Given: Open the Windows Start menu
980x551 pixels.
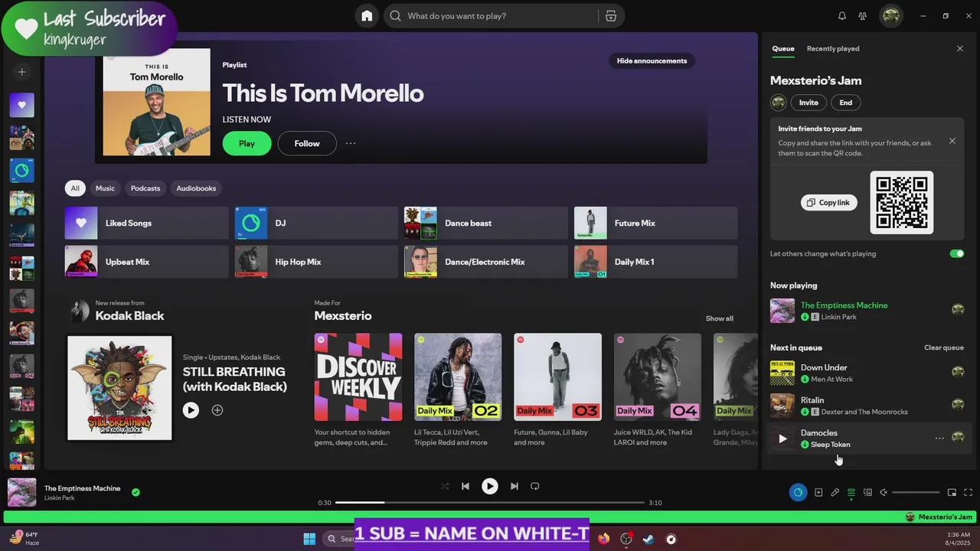Looking at the screenshot, I should [309, 539].
